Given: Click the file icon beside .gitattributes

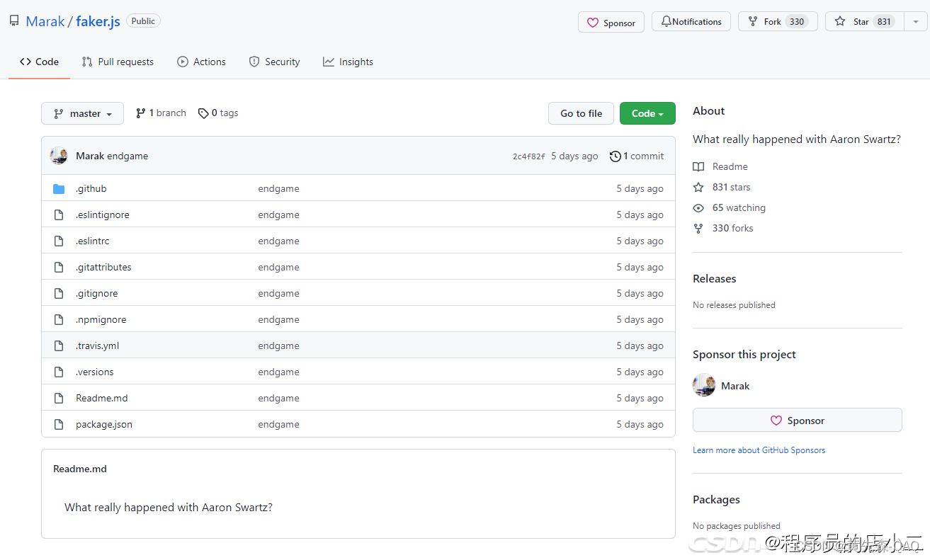Looking at the screenshot, I should tap(59, 267).
